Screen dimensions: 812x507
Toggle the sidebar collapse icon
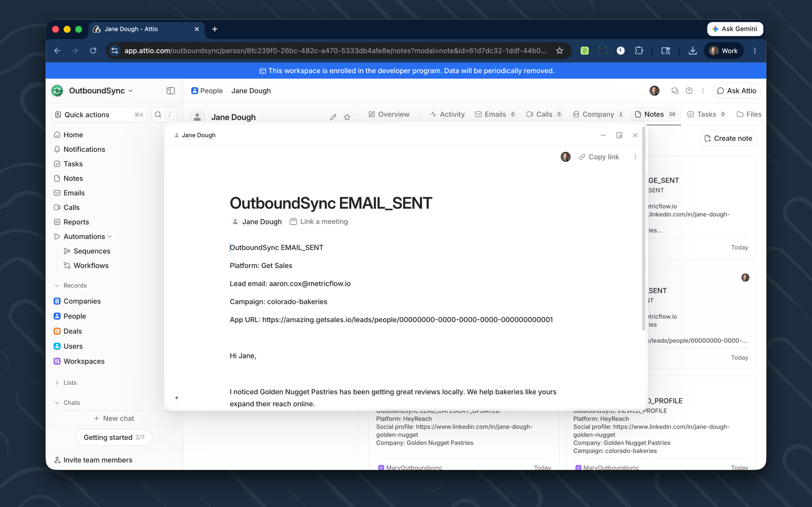tap(171, 91)
